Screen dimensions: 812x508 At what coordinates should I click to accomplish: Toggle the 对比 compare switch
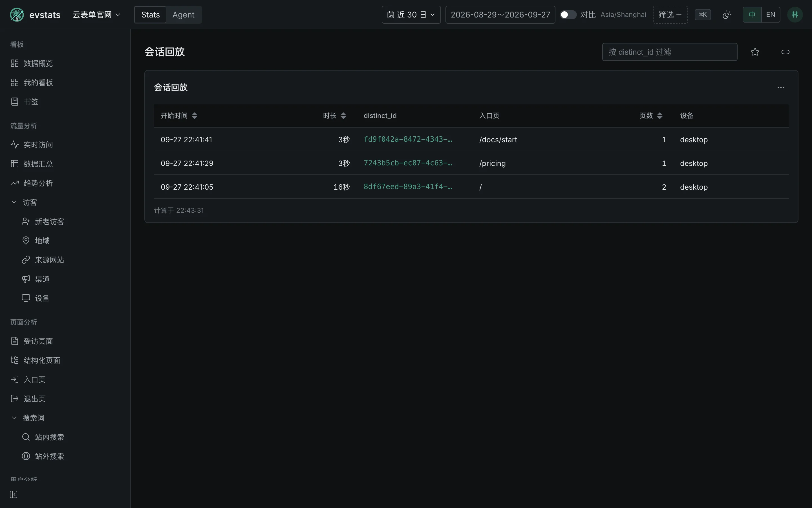[x=568, y=15]
